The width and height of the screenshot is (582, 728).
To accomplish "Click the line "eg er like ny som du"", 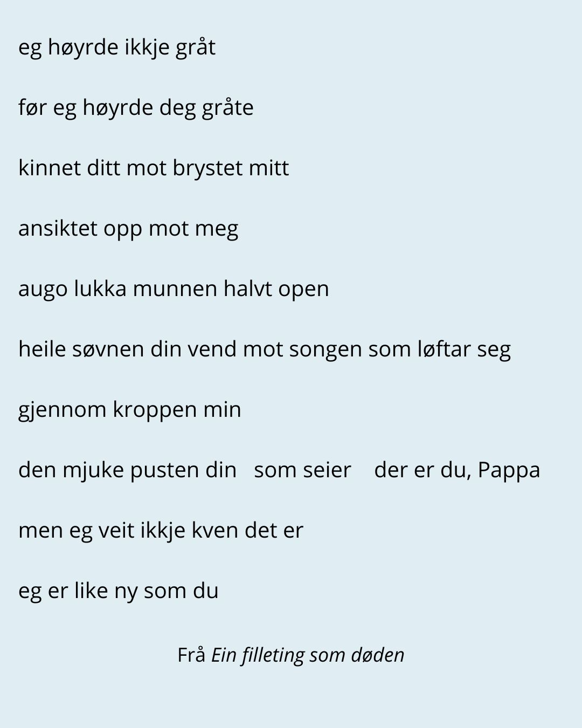I will (x=119, y=591).
